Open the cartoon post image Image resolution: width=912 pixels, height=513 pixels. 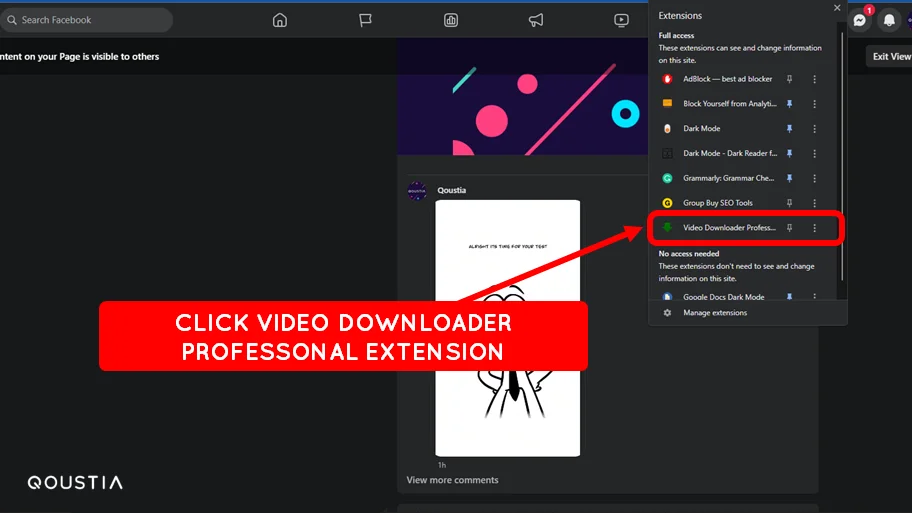tap(508, 328)
